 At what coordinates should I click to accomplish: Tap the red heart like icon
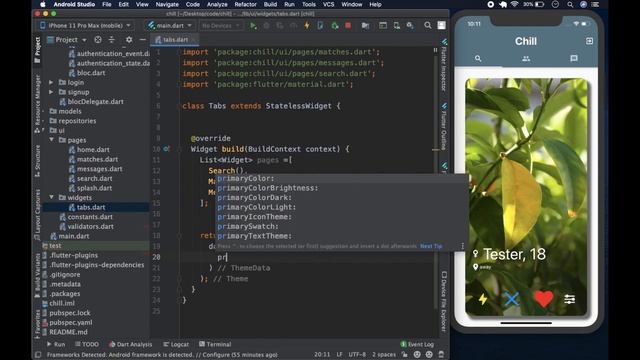tap(543, 299)
